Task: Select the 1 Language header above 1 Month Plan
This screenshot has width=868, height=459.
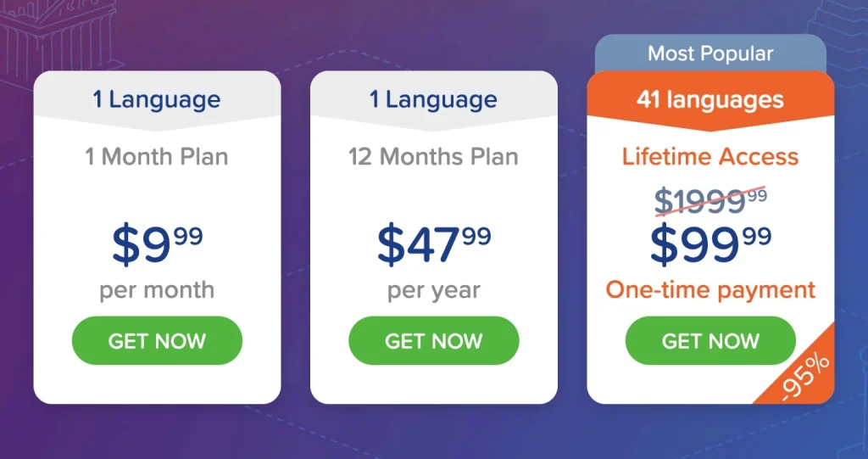Action: pyautogui.click(x=157, y=99)
